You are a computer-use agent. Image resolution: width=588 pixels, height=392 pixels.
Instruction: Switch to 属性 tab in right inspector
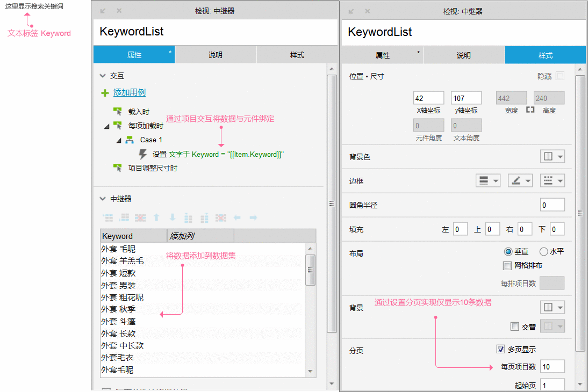click(x=383, y=55)
